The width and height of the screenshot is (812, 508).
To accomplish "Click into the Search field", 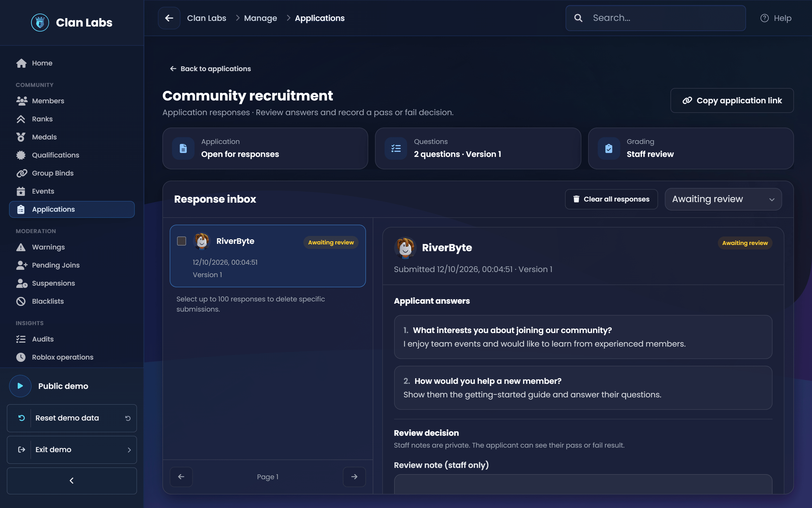I will point(656,18).
